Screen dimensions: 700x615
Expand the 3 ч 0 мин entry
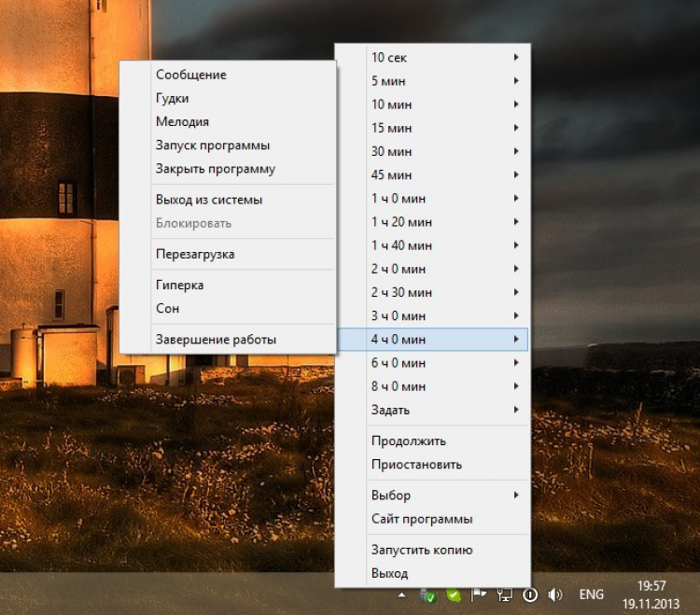tap(432, 316)
